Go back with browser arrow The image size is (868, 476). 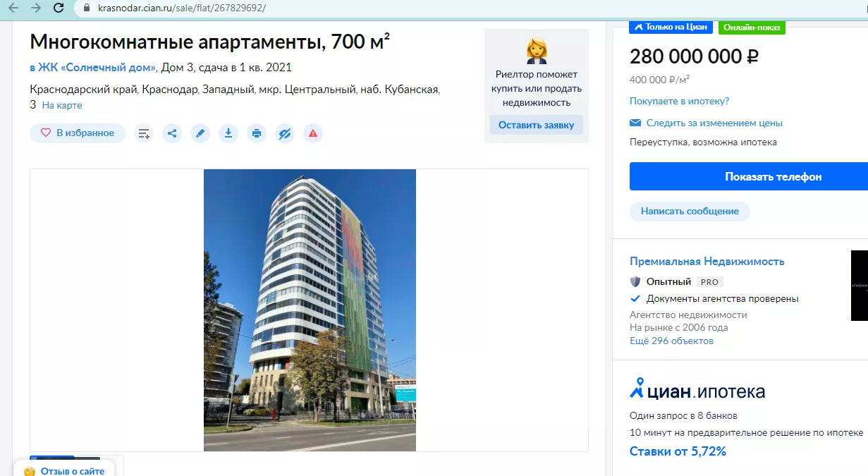13,8
